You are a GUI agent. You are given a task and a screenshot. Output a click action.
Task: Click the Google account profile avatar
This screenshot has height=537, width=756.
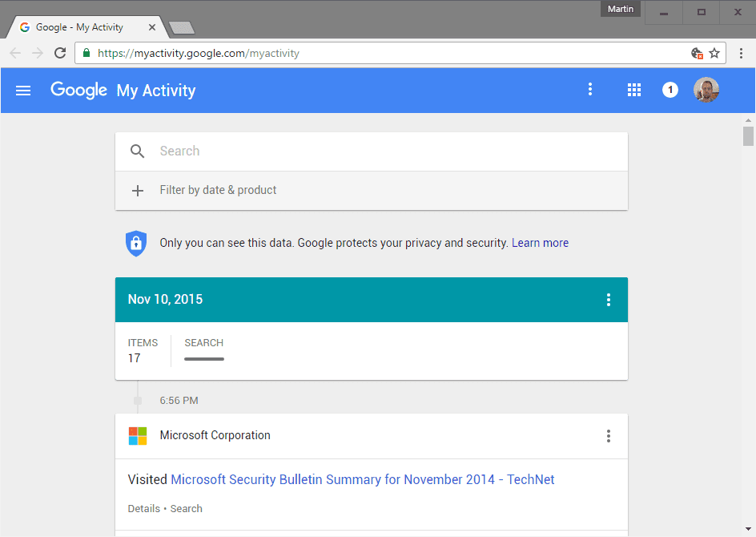[x=706, y=90]
